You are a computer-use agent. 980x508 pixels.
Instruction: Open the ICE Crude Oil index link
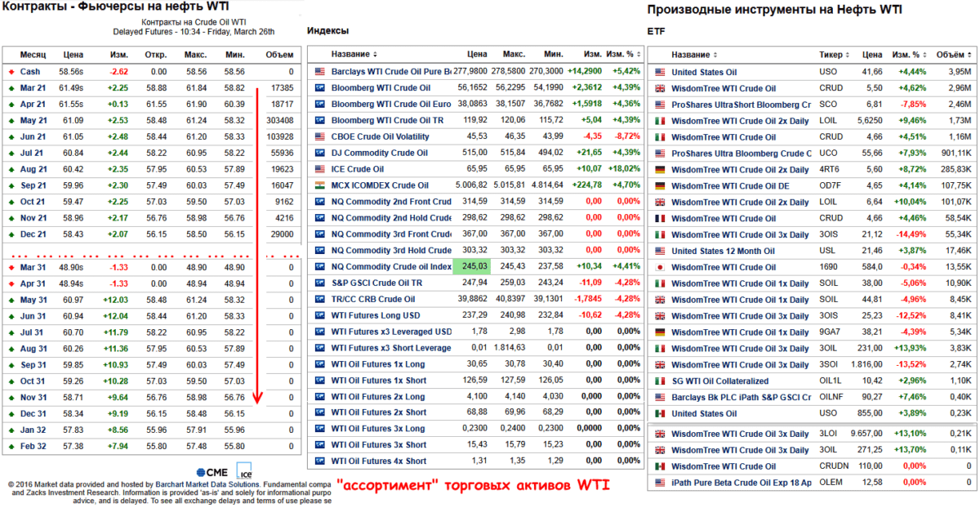click(x=358, y=169)
